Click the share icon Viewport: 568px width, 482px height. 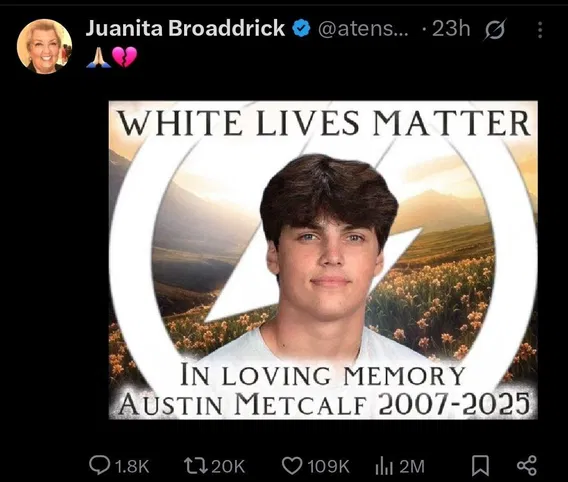tap(527, 466)
